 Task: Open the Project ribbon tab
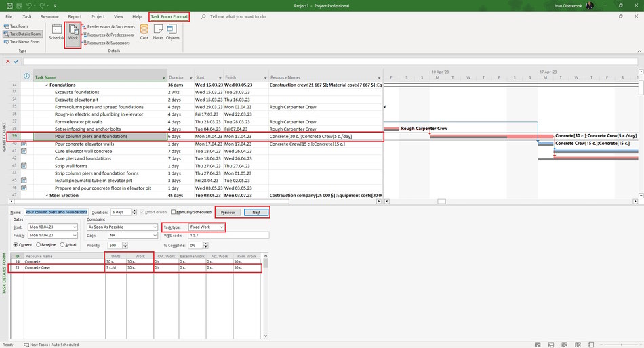coord(98,17)
